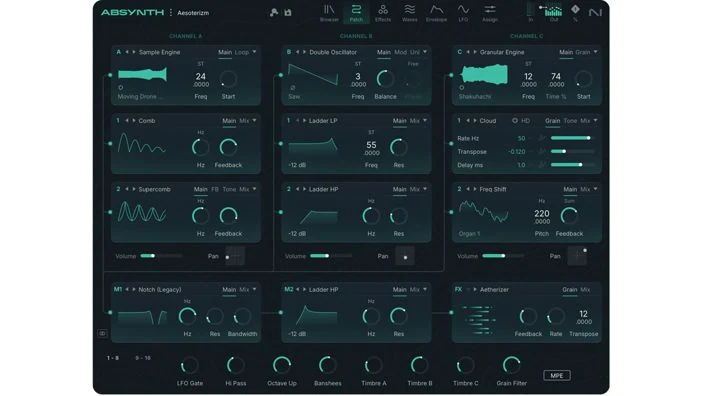Viewport: 704px width, 396px height.
Task: Click the Channel C Pan XY pad
Action: (x=577, y=256)
